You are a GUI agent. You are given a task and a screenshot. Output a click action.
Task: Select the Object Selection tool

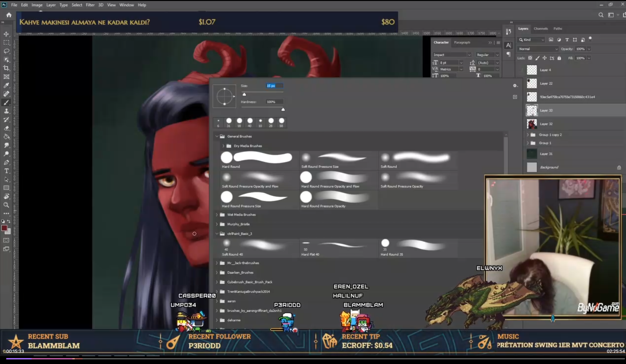coord(6,60)
